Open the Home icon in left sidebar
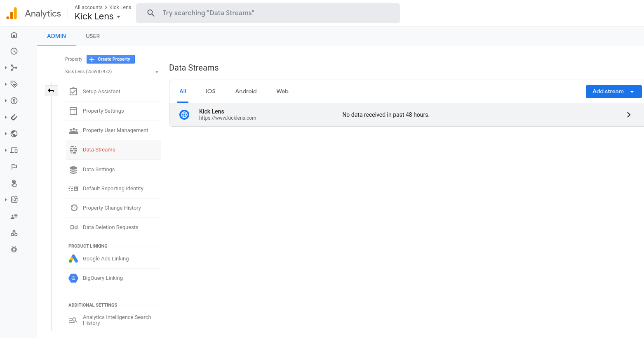This screenshot has height=338, width=644. point(14,35)
